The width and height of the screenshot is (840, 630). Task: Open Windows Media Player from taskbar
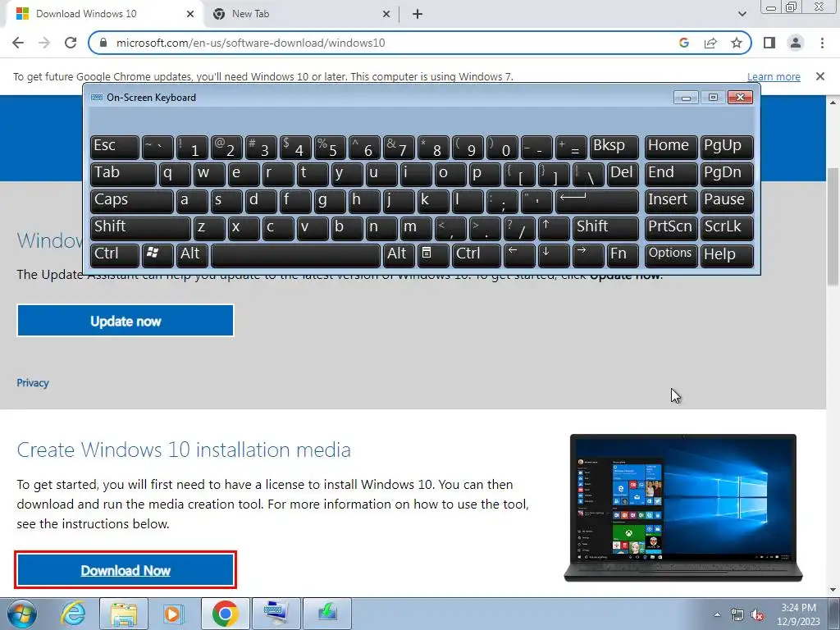[x=173, y=614]
